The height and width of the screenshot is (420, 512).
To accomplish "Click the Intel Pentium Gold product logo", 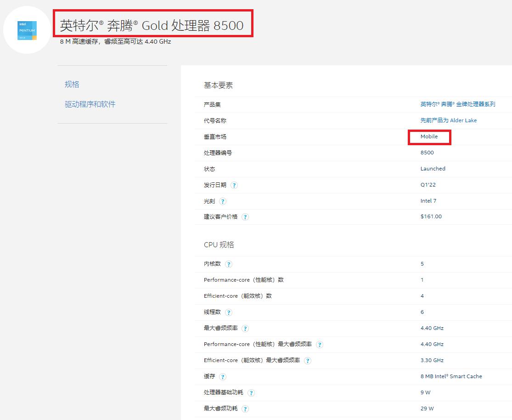I will [x=26, y=29].
